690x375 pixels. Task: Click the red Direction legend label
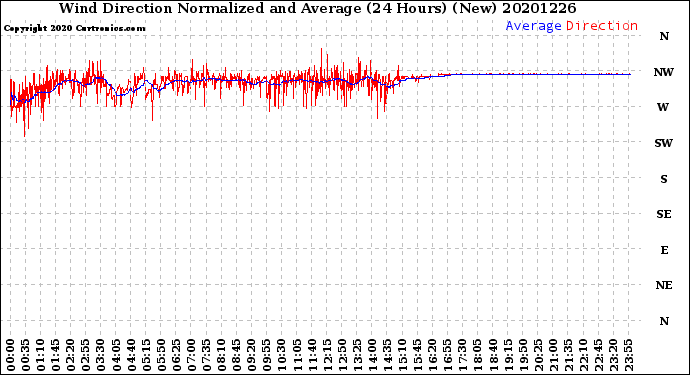point(602,26)
